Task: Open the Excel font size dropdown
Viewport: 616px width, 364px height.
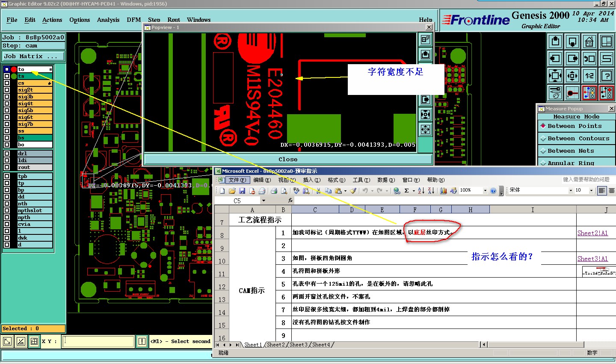Action: [592, 191]
